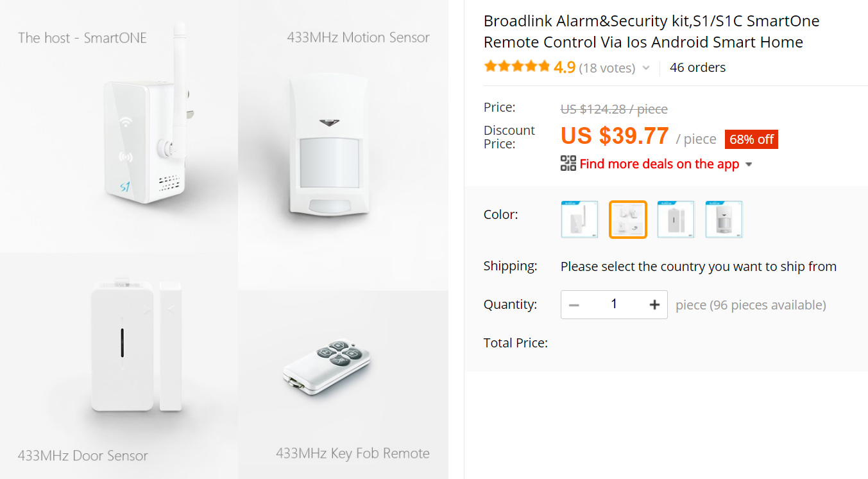Click the Key Fob Remote image
This screenshot has width=868, height=479.
coord(327,366)
